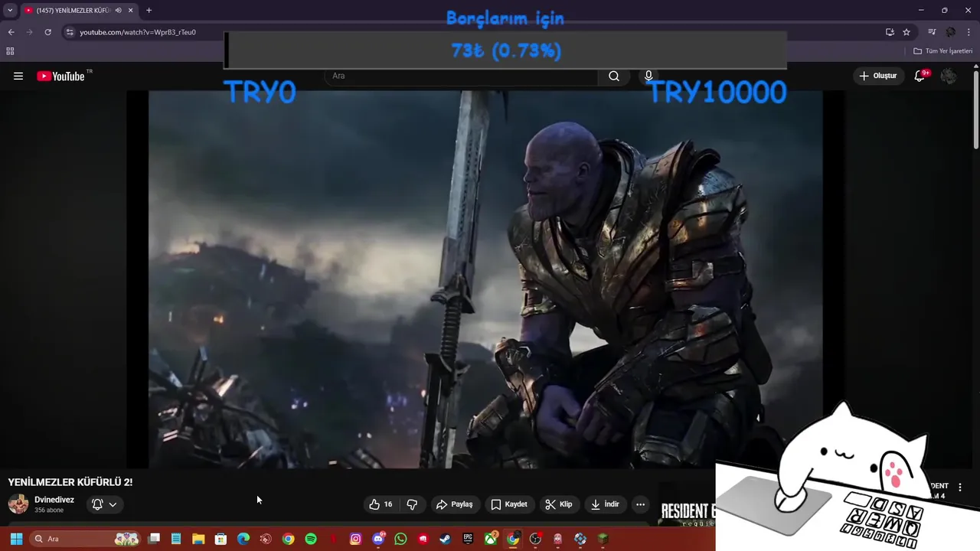Dislike the video with thumbs-down
Image resolution: width=980 pixels, height=551 pixels.
point(412,504)
